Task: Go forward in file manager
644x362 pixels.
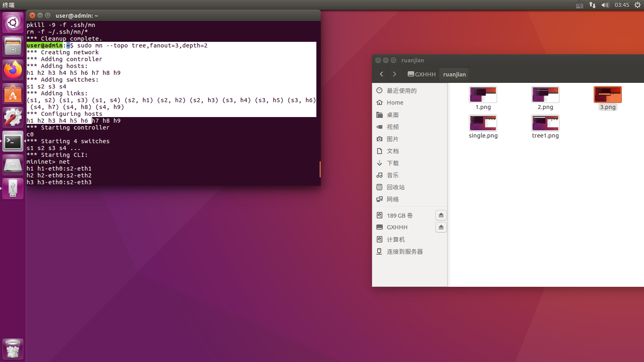Action: click(x=394, y=74)
